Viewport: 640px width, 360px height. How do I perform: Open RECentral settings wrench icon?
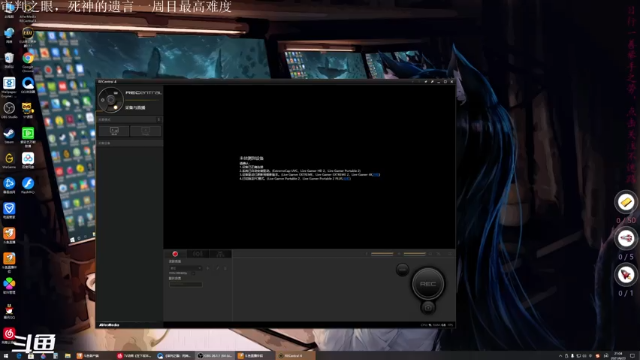(x=432, y=82)
